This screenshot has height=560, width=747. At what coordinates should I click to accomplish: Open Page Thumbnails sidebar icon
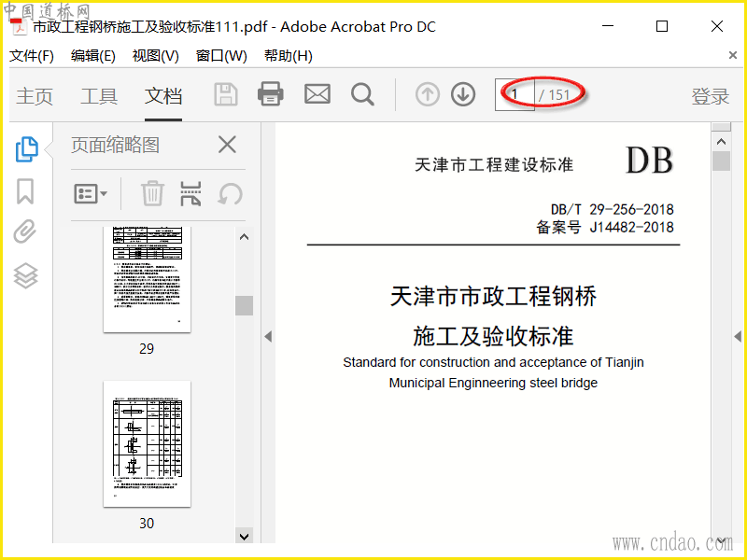click(27, 149)
